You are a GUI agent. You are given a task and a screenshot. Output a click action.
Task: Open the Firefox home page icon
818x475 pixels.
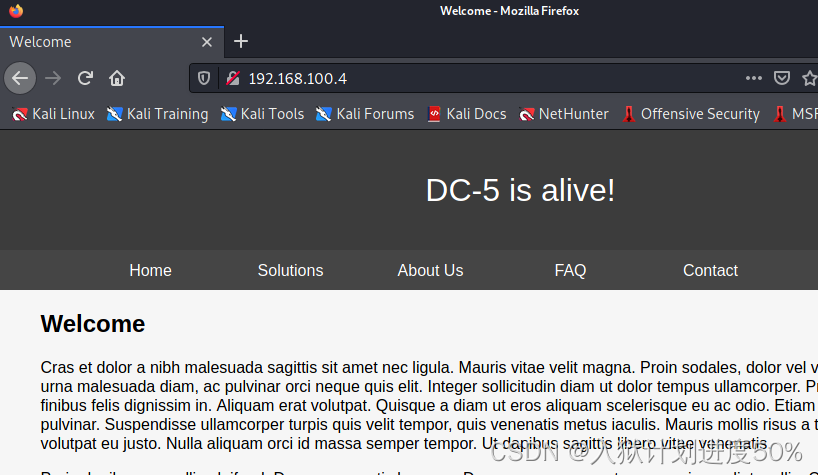tap(117, 78)
